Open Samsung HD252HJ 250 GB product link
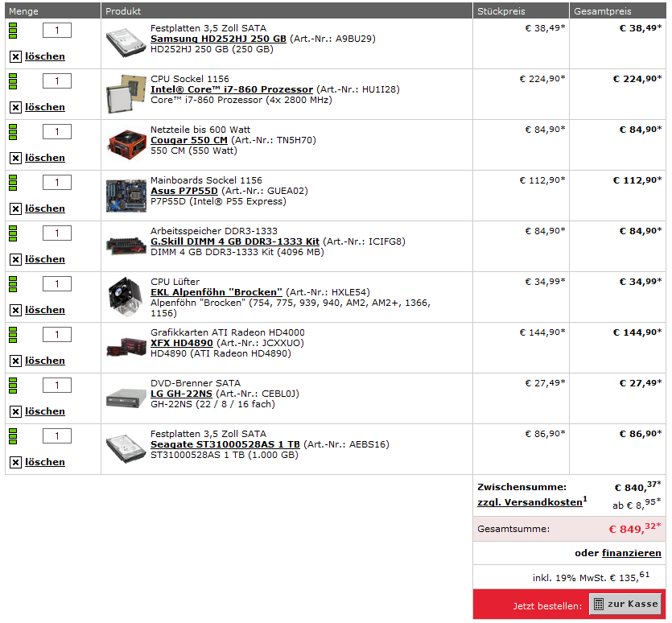672x623 pixels. coord(218,39)
